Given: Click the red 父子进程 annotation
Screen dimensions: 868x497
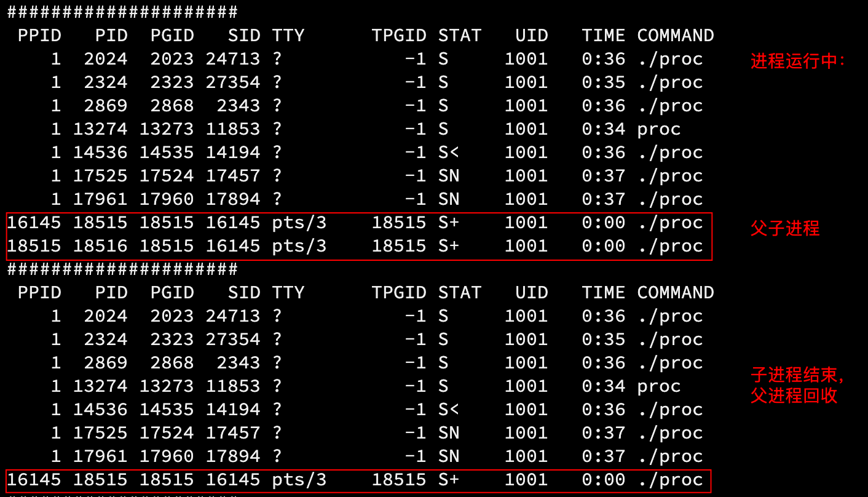Looking at the screenshot, I should [x=785, y=229].
